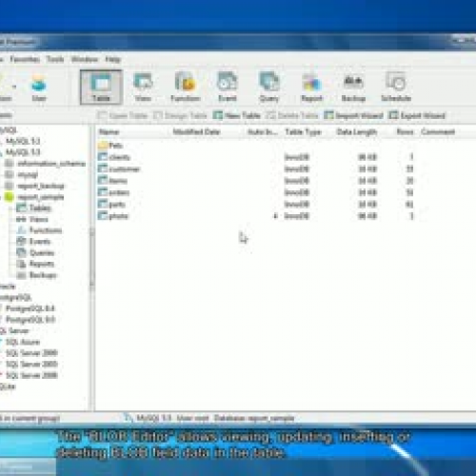Image resolution: width=476 pixels, height=476 pixels.
Task: Open the Query toolbar icon
Action: coord(269,88)
